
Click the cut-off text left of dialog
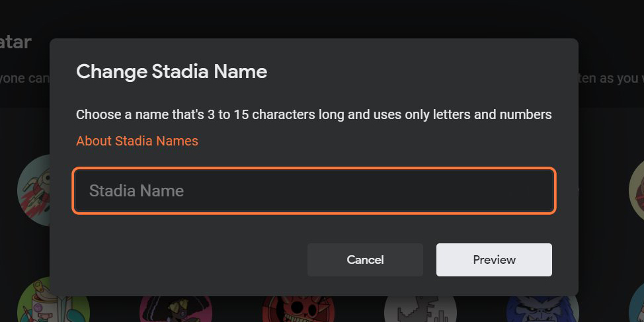23,79
